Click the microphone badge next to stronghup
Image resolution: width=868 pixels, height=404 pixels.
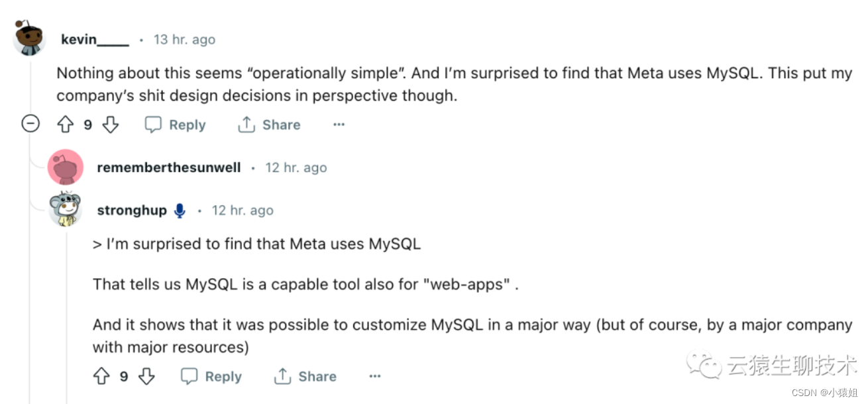[178, 210]
